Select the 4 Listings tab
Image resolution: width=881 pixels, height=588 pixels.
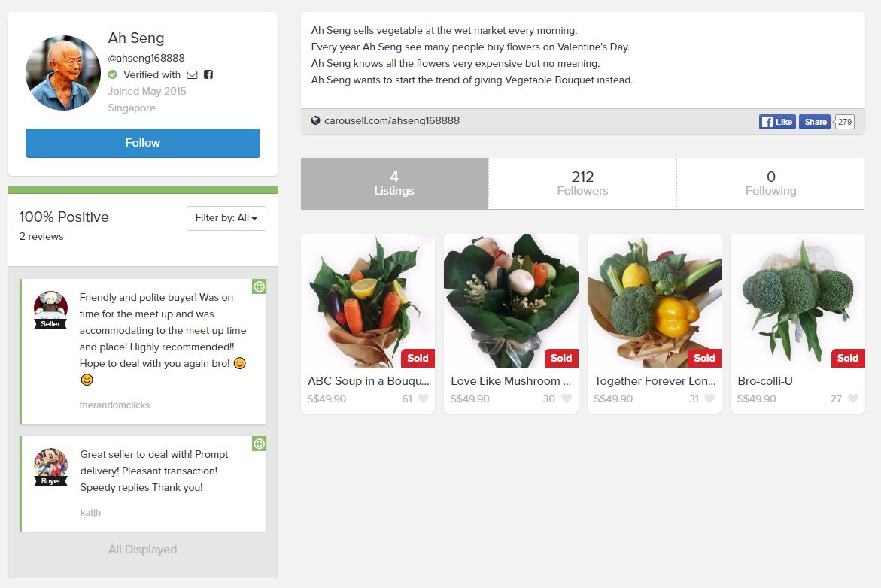394,183
